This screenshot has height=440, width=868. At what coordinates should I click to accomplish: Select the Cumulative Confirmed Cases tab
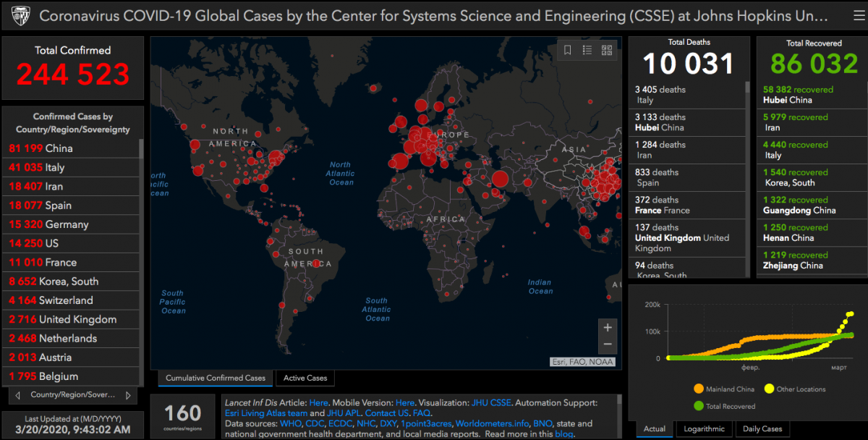[216, 378]
